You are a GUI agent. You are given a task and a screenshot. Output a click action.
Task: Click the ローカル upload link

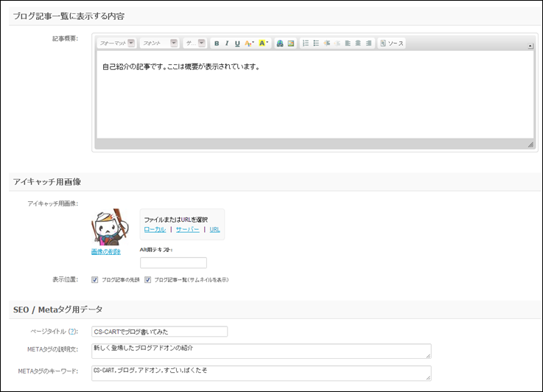pos(155,229)
